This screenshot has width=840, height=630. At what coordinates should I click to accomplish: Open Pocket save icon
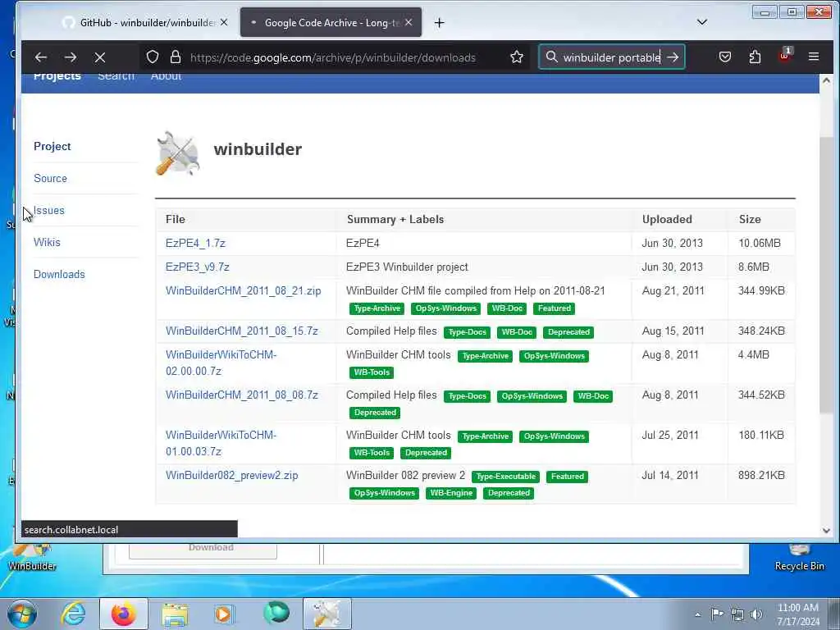coord(725,57)
